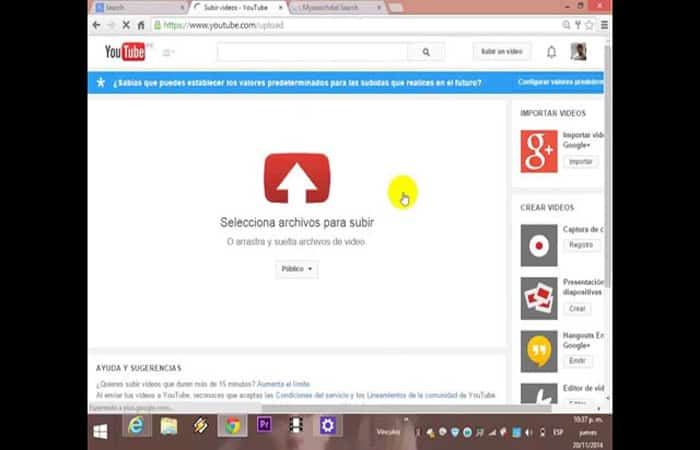Click the bookmark star in address bar
Screen dimensions: 700x450
click(589, 25)
